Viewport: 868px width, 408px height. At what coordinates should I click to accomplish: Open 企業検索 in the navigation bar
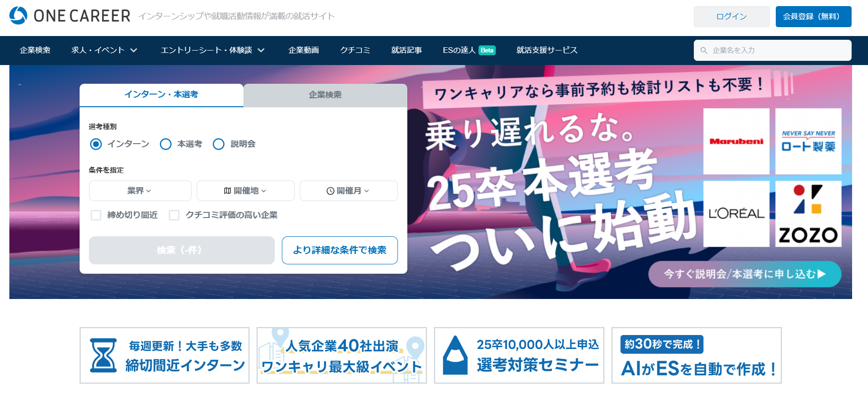click(35, 51)
